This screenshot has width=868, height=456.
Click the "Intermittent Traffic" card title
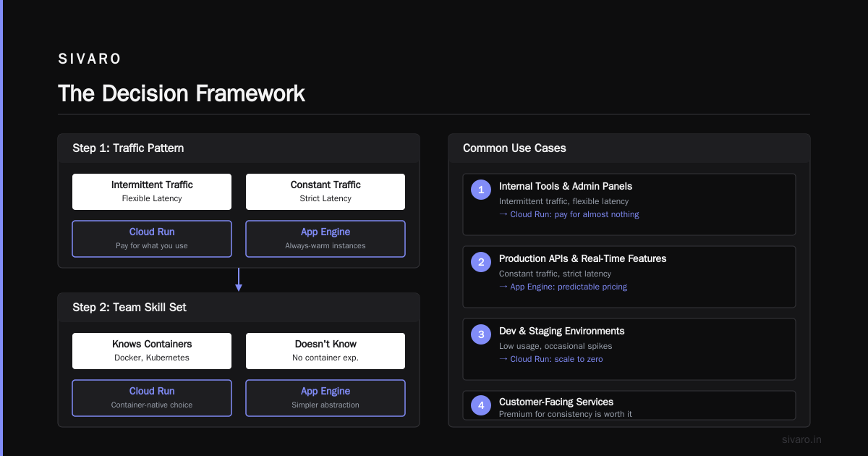pyautogui.click(x=152, y=185)
